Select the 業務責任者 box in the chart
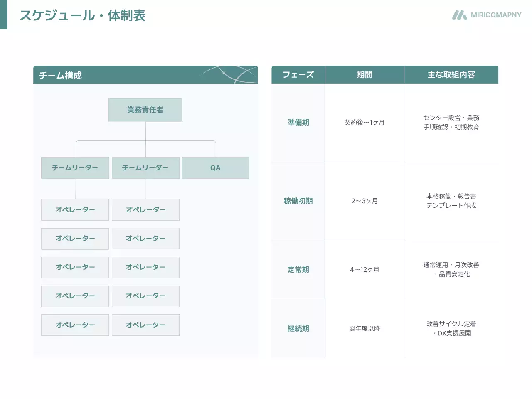Viewport: 532px width, 399px height. pos(145,110)
